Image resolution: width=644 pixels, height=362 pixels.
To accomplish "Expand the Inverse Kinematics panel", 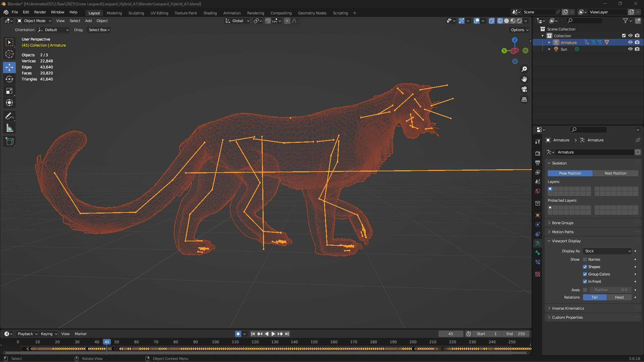I will [x=568, y=308].
